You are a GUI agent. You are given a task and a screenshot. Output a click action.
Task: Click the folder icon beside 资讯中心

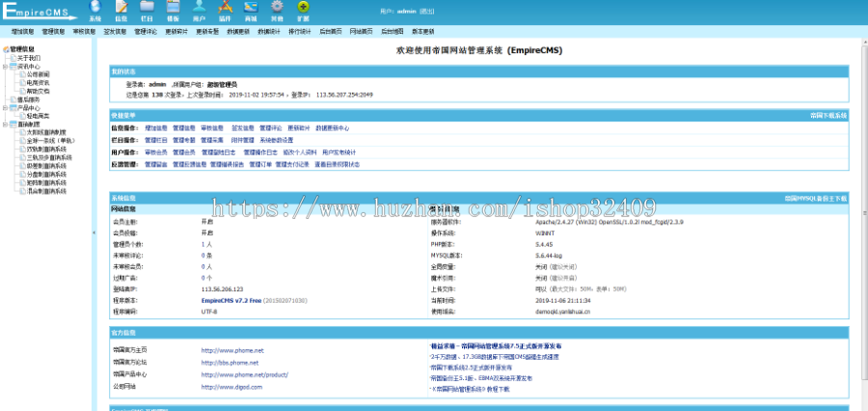click(x=13, y=66)
